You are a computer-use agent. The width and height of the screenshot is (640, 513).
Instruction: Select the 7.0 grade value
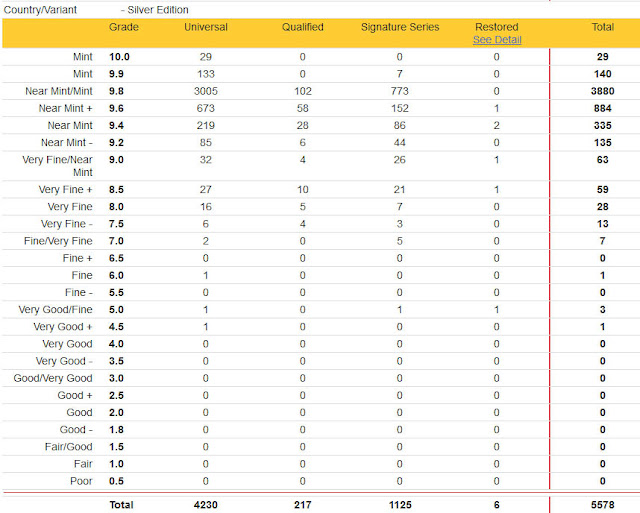pyautogui.click(x=116, y=241)
